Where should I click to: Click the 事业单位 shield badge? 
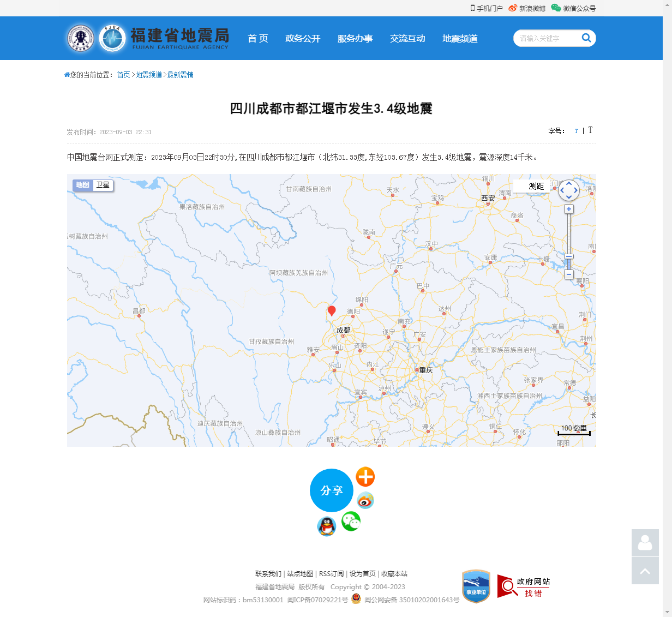(x=476, y=586)
